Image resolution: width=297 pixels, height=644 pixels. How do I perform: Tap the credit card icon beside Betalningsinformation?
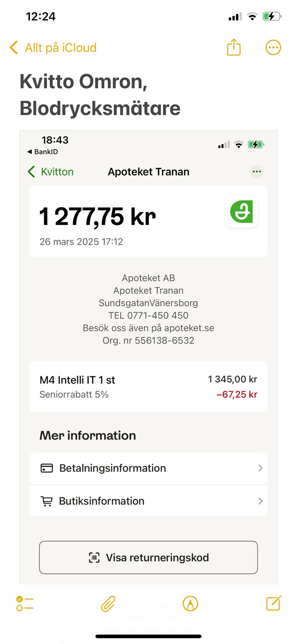pos(47,468)
